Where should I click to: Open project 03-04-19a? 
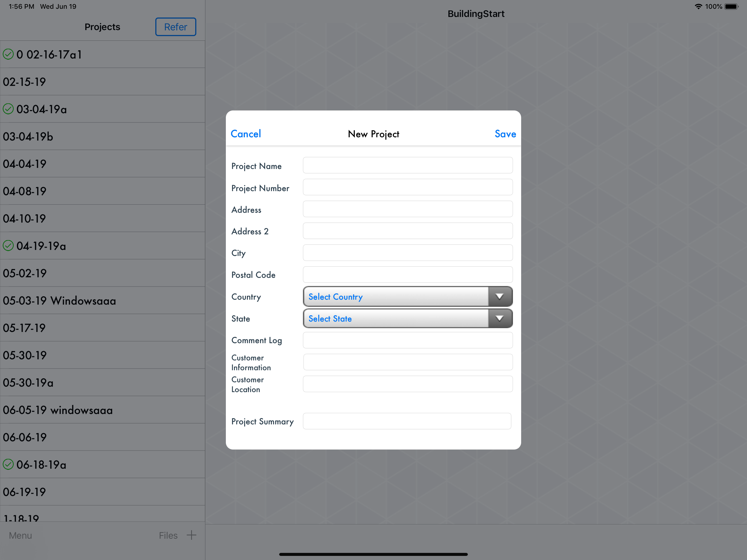(x=102, y=109)
